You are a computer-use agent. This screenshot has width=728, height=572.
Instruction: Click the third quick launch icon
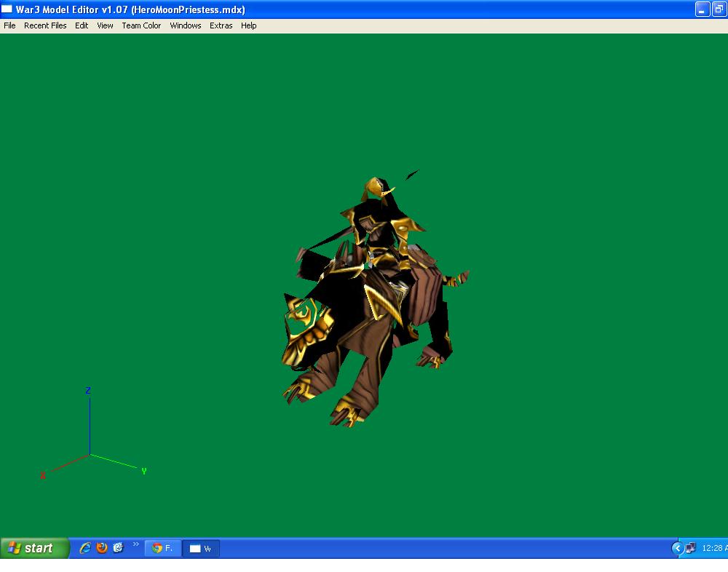point(119,548)
